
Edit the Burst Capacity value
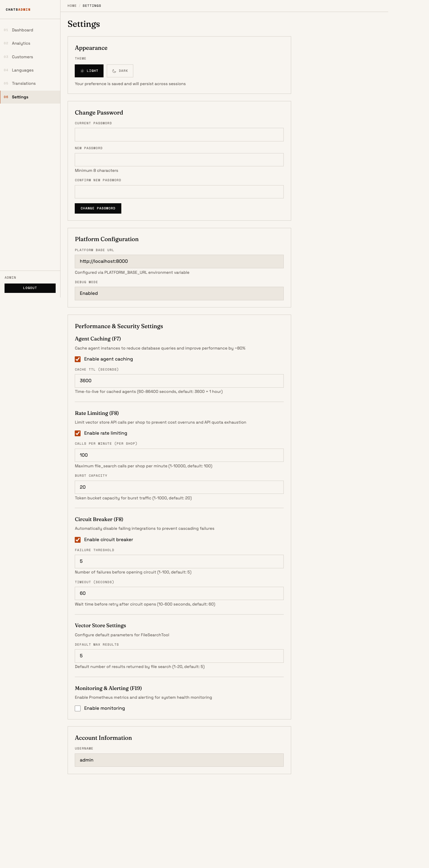[x=179, y=487]
